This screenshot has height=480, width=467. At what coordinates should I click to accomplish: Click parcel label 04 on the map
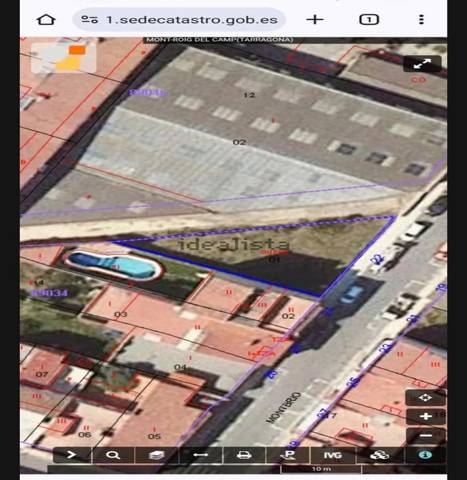pyautogui.click(x=180, y=367)
